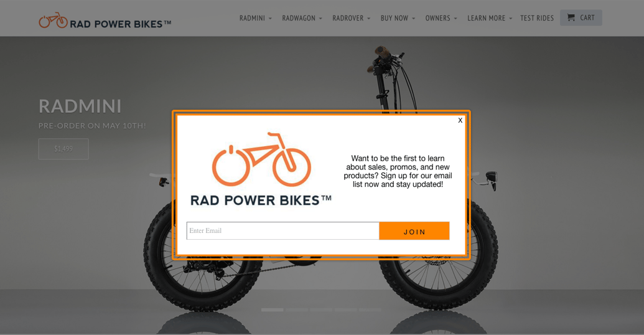Select the first carousel slide indicator
Viewport: 644px width, 335px height.
click(273, 310)
